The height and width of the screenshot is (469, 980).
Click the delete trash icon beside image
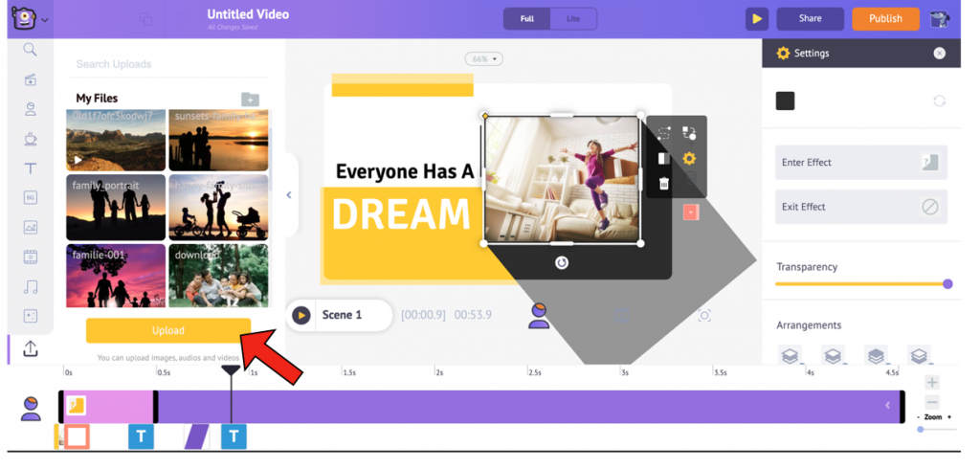(x=664, y=183)
